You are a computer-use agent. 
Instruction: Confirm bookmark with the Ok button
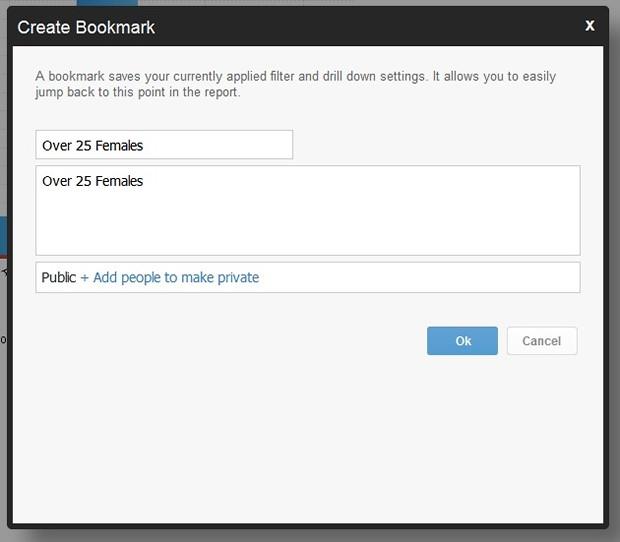pyautogui.click(x=462, y=341)
